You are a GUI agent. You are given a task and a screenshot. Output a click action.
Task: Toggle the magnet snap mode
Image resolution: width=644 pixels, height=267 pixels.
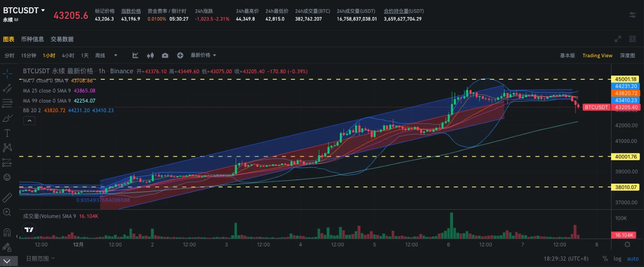point(7,232)
